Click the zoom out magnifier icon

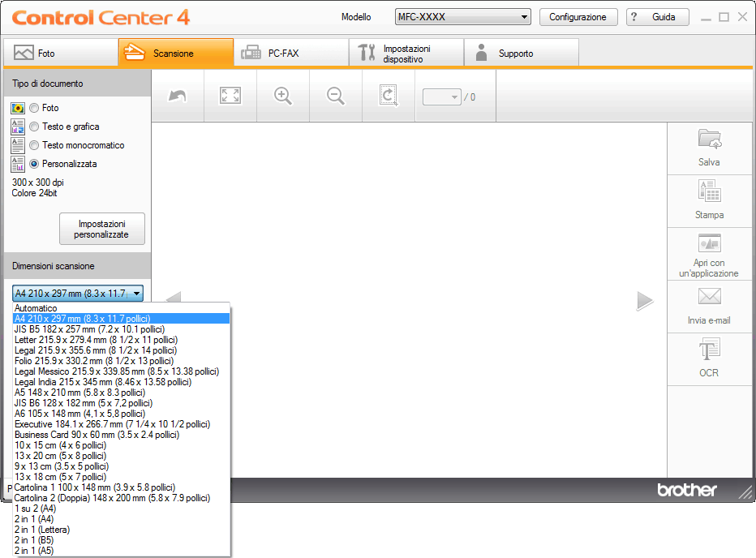click(x=336, y=96)
